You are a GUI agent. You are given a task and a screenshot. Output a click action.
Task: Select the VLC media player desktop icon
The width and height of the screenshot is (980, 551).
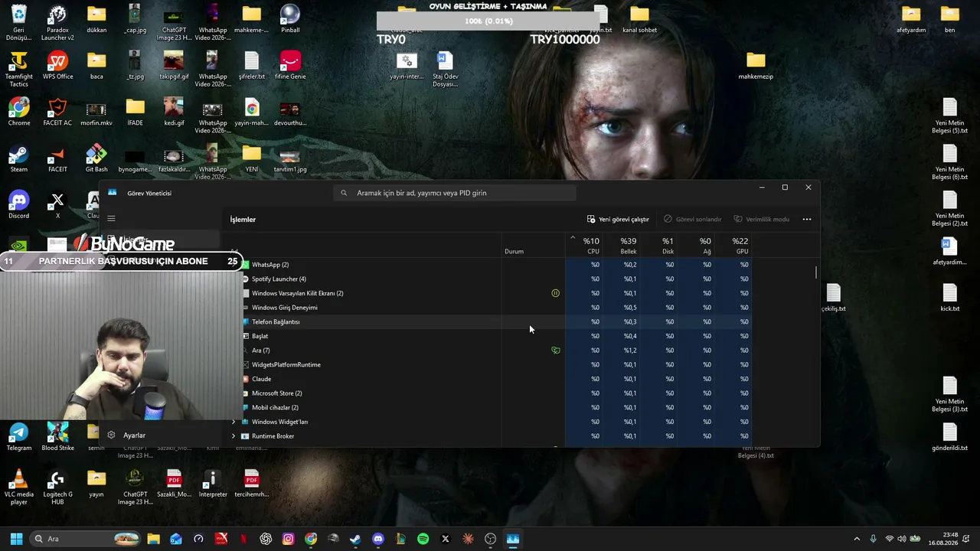tap(19, 487)
